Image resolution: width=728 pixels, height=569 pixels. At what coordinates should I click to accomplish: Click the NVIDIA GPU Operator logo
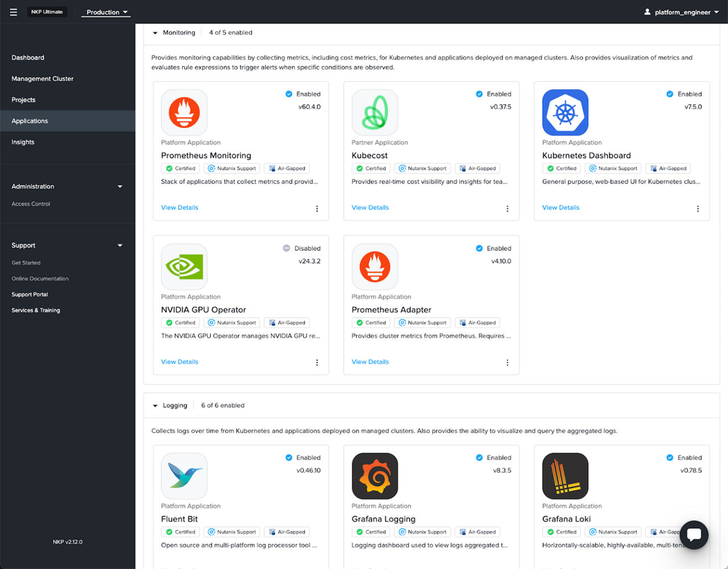click(184, 267)
